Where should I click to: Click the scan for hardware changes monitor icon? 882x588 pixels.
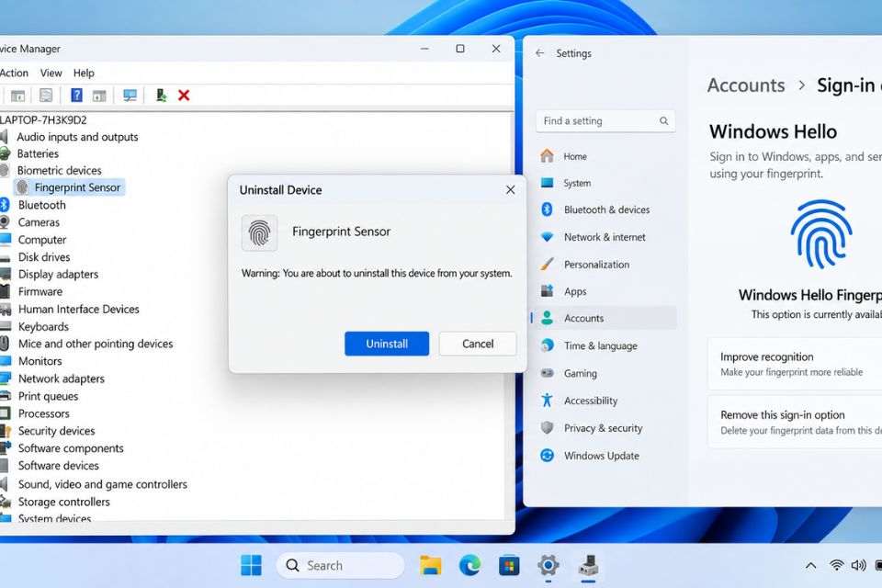coord(130,96)
